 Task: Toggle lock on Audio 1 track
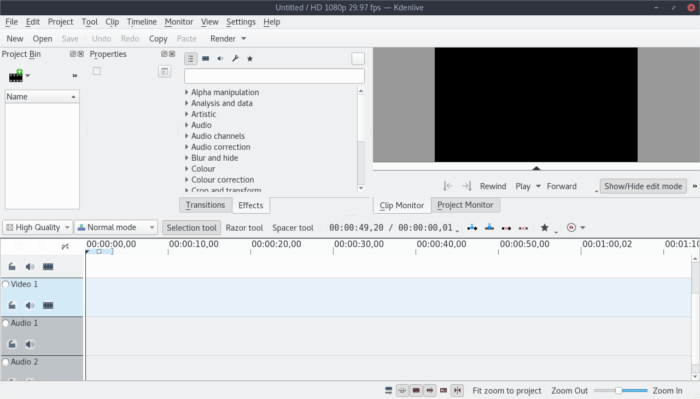[x=12, y=344]
